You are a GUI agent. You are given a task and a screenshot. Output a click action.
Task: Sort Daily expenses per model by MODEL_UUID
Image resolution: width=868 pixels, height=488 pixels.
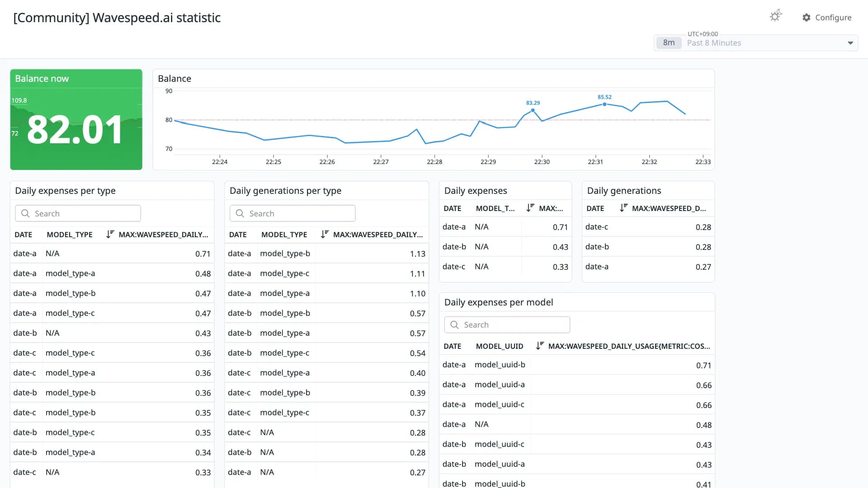(500, 346)
